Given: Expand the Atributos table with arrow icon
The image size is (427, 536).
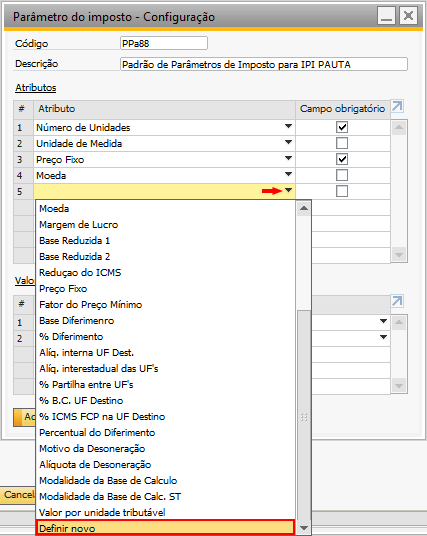Looking at the screenshot, I should (x=397, y=106).
